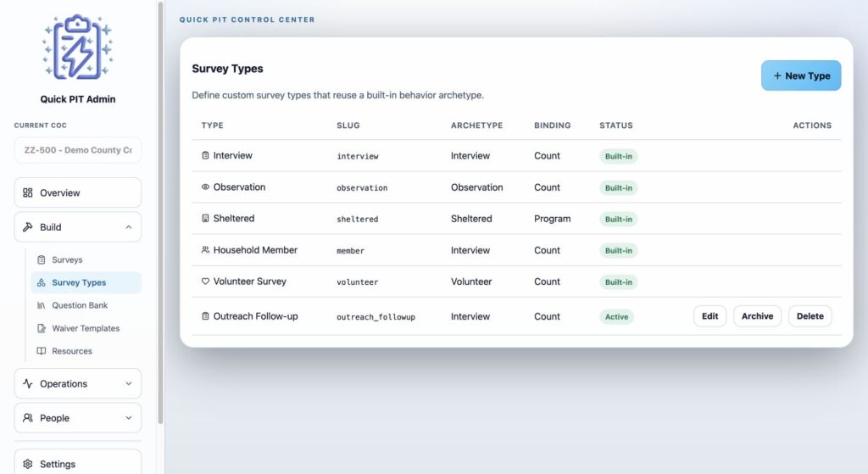Click the 'Program' binding cell

[553, 219]
